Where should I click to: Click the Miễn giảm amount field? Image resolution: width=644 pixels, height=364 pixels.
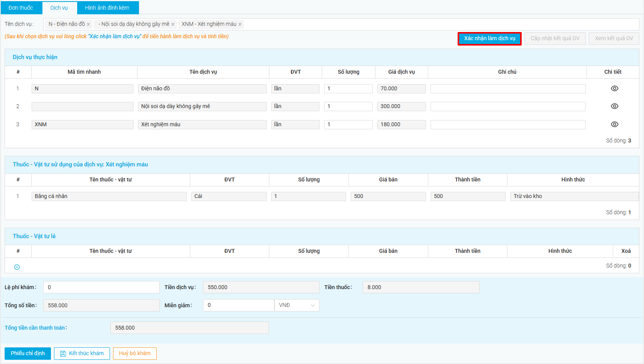click(x=238, y=305)
